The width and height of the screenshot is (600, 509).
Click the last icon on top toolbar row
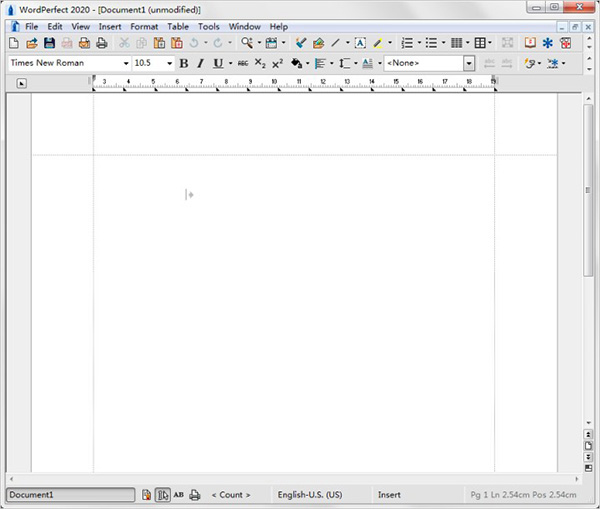[566, 43]
